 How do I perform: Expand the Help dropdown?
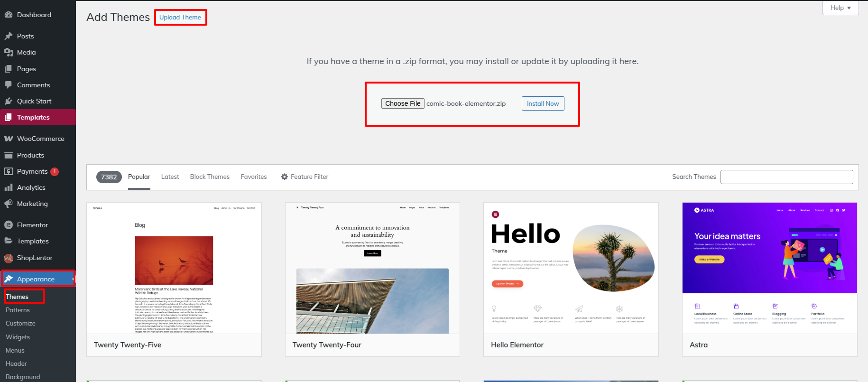point(840,8)
